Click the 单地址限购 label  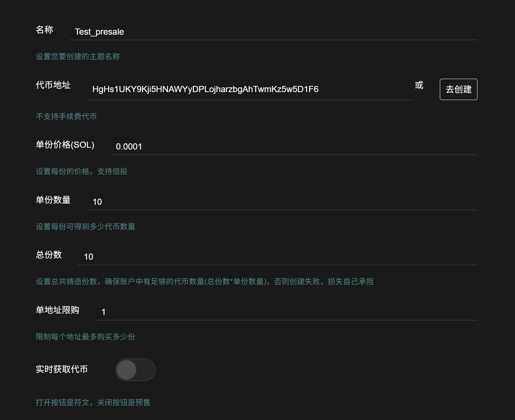tap(57, 310)
